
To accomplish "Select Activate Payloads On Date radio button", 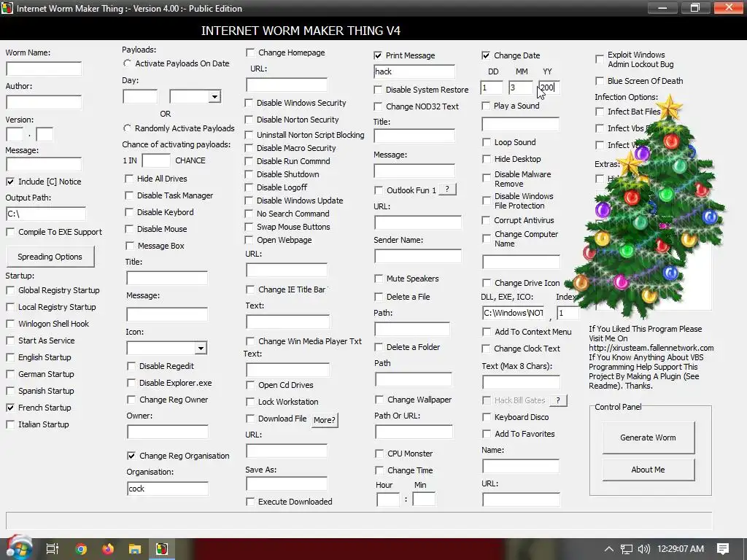I will point(127,63).
